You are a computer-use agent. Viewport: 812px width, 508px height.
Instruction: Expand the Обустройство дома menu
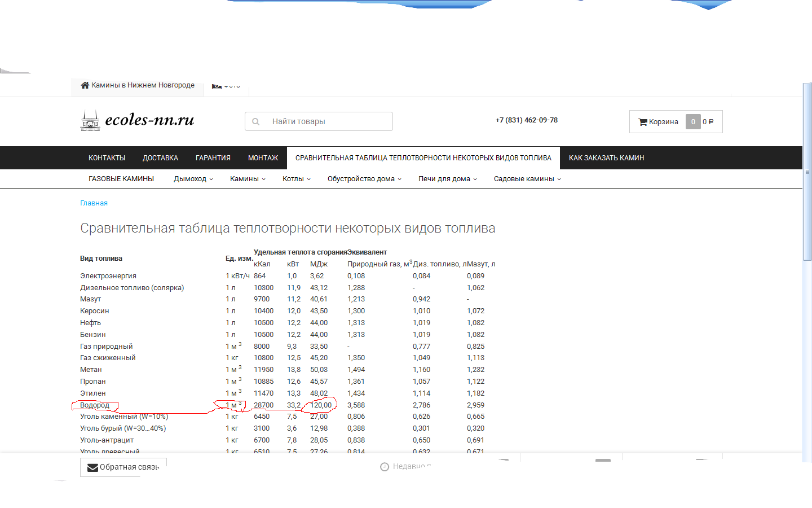click(364, 179)
